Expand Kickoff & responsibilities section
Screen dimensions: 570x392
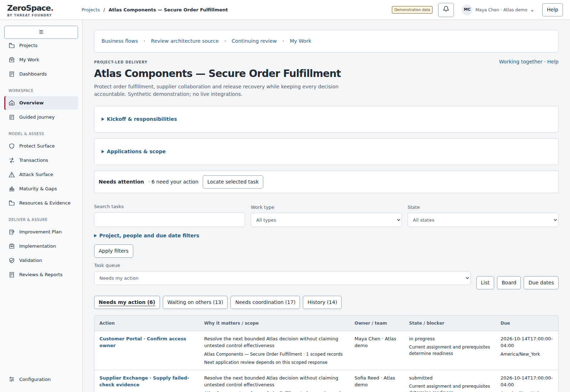click(x=139, y=119)
